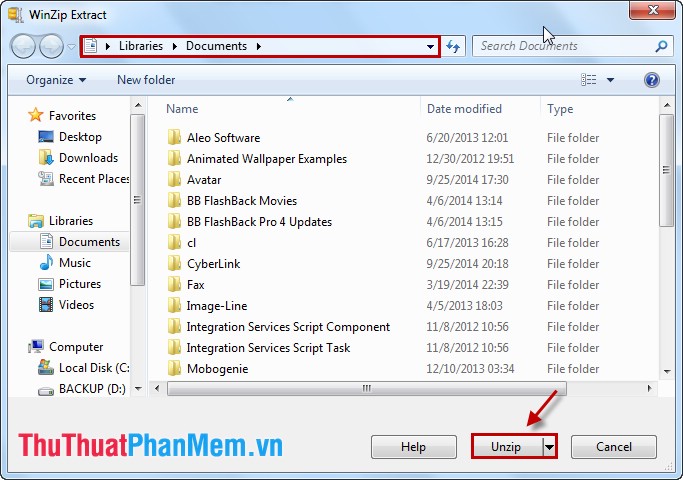Click the refresh button next to the address bar

coord(453,46)
